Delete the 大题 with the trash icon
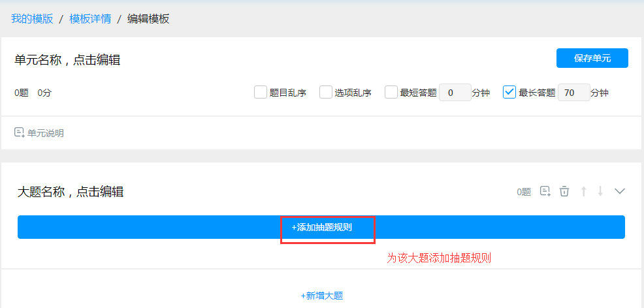 [x=565, y=191]
